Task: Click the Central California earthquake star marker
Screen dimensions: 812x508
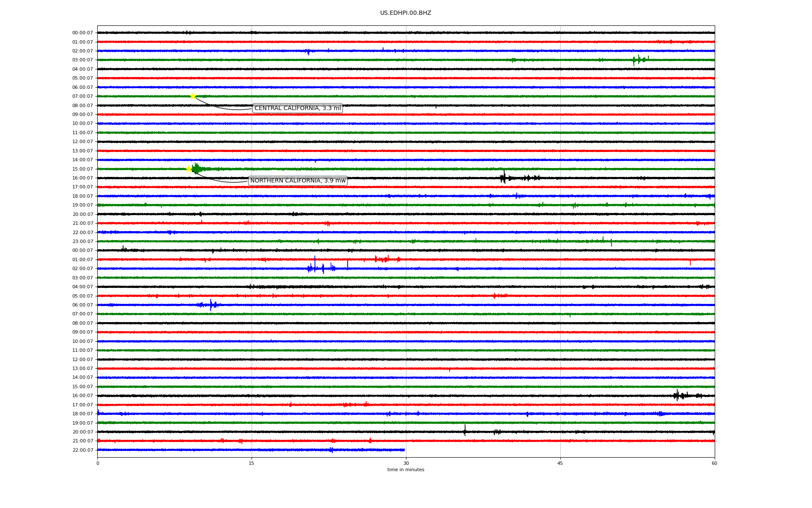Action: point(193,96)
